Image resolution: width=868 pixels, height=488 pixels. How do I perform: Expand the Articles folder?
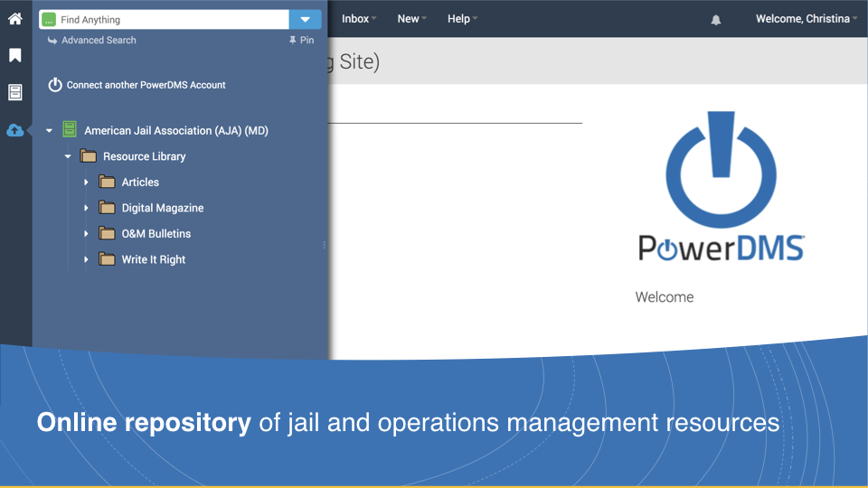point(86,182)
